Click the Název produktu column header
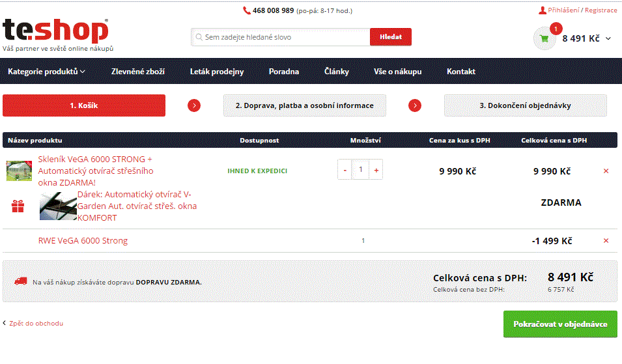The height and width of the screenshot is (364, 622). 35,141
